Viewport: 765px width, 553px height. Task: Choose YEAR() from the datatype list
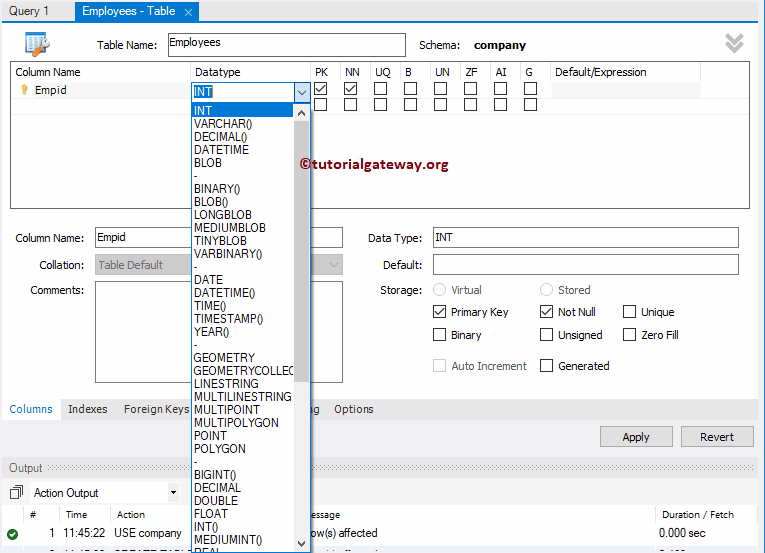pyautogui.click(x=211, y=332)
